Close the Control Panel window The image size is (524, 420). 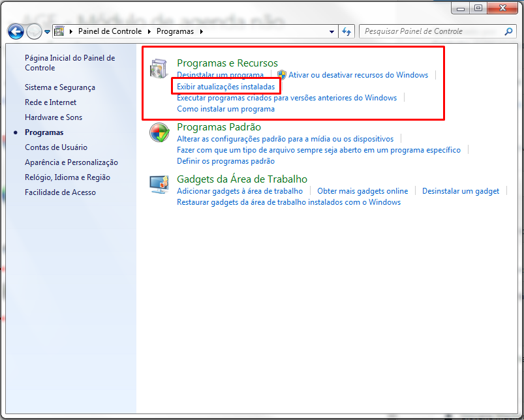(502, 8)
